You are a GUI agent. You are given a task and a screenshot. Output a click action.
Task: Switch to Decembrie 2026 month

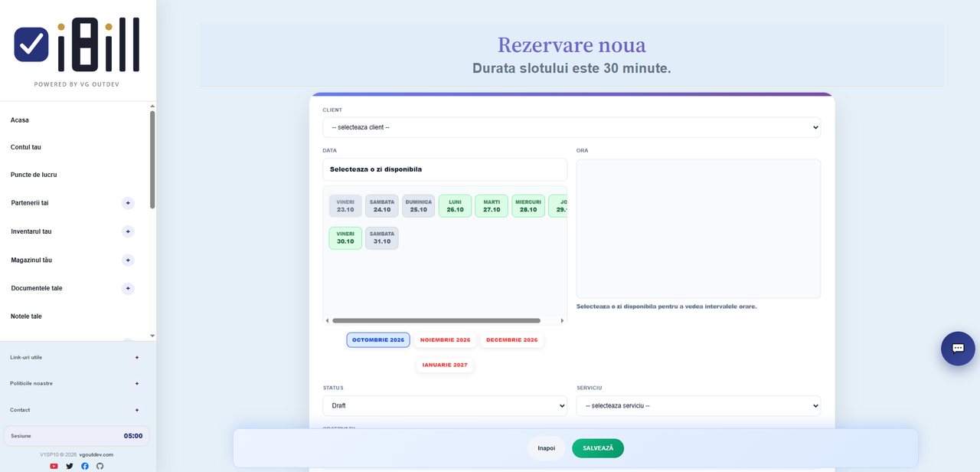(x=512, y=339)
